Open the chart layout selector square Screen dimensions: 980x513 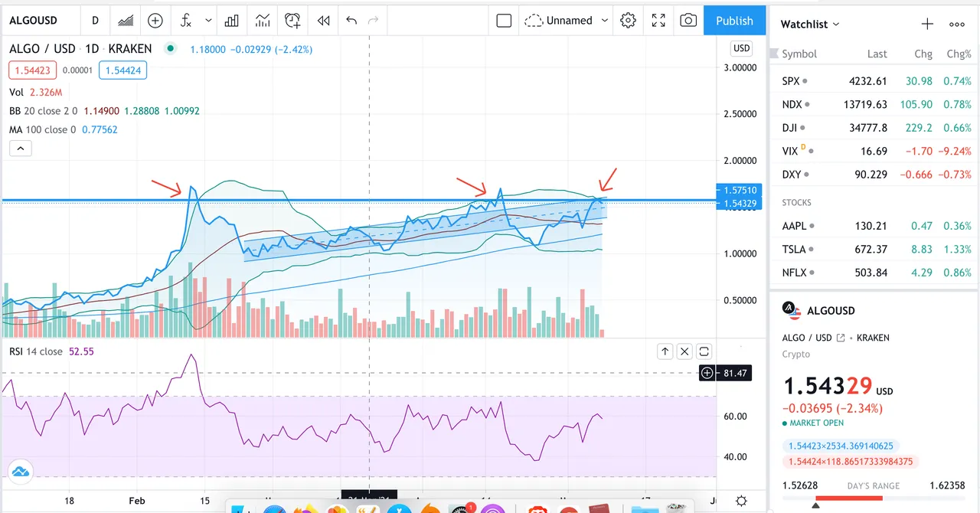click(504, 21)
